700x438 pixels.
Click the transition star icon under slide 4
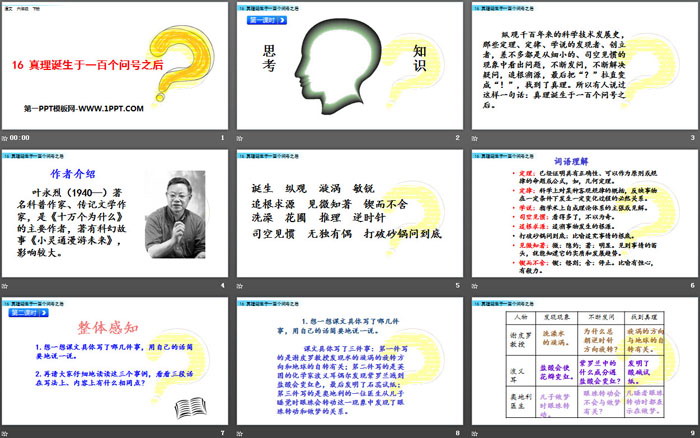tap(5, 286)
